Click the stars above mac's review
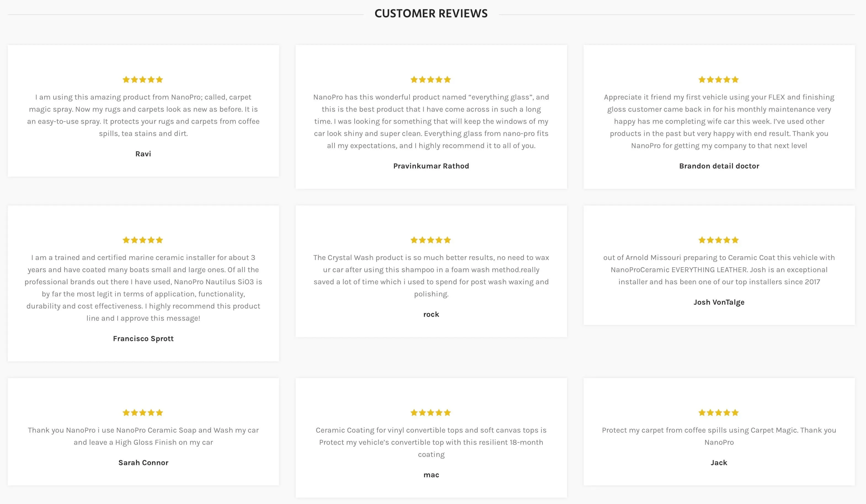Image resolution: width=866 pixels, height=504 pixels. (x=431, y=413)
